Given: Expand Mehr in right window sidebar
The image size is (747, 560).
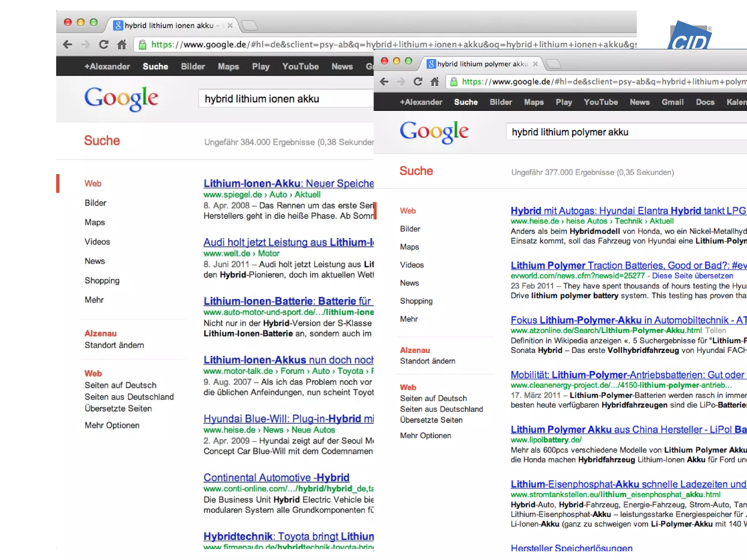Looking at the screenshot, I should 409,319.
